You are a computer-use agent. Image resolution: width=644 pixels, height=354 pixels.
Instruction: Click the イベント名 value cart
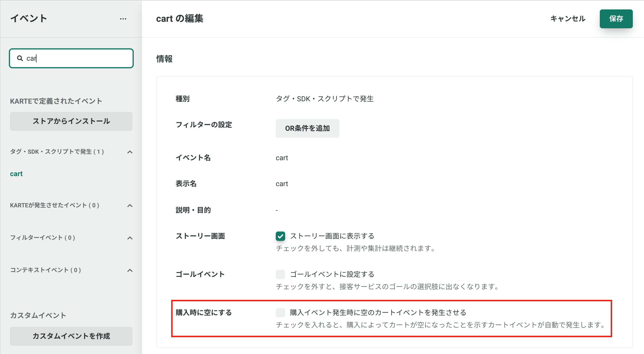pos(282,158)
